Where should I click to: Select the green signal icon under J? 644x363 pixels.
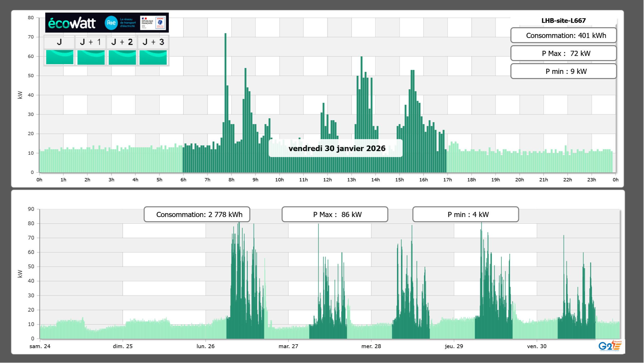pos(60,57)
